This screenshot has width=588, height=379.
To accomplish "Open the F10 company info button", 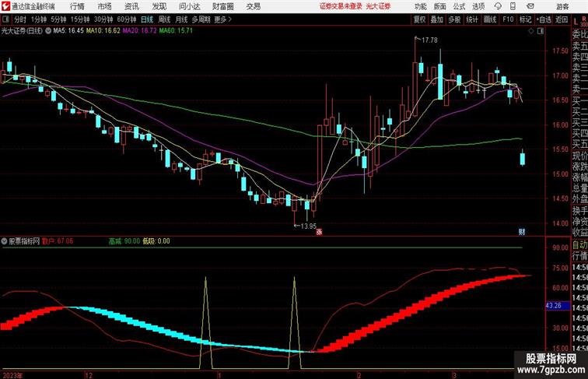I will pos(508,19).
